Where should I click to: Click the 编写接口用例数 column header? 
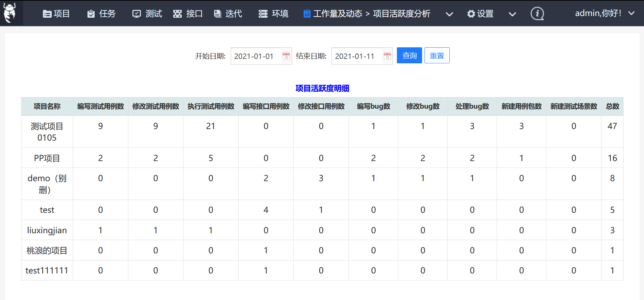[266, 106]
